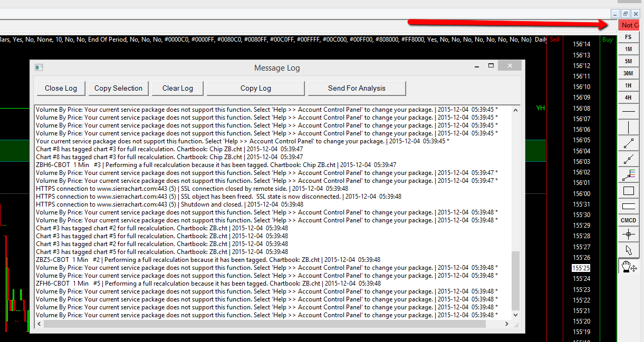
Task: Click the Send For Analysis button
Action: click(x=357, y=88)
